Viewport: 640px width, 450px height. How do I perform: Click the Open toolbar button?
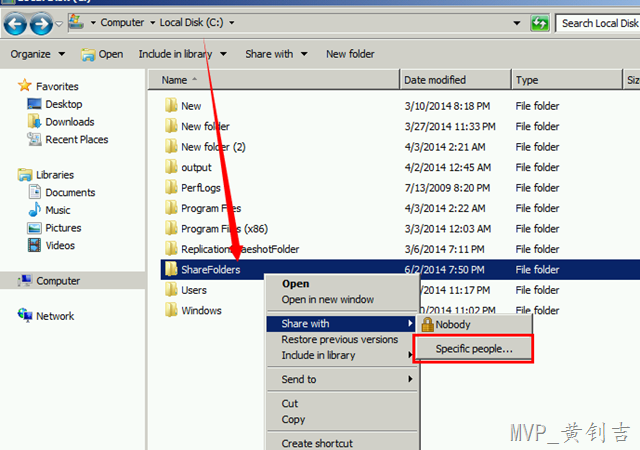(102, 54)
